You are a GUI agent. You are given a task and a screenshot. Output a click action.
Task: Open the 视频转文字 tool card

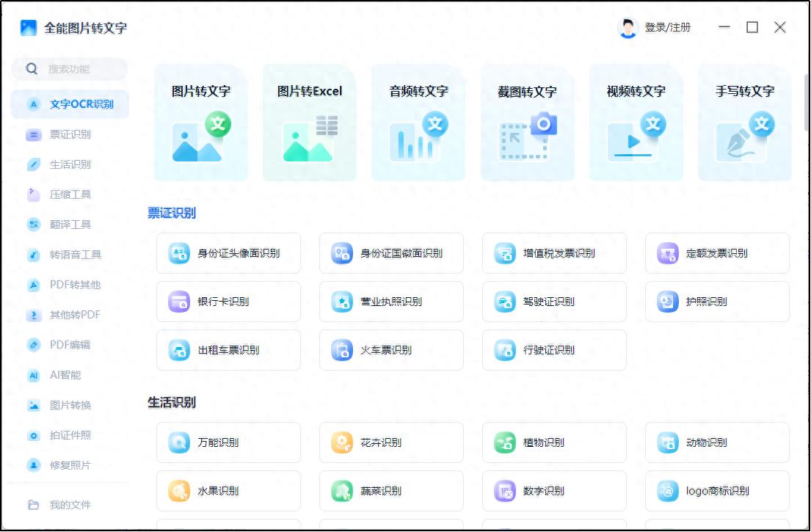tap(636, 122)
